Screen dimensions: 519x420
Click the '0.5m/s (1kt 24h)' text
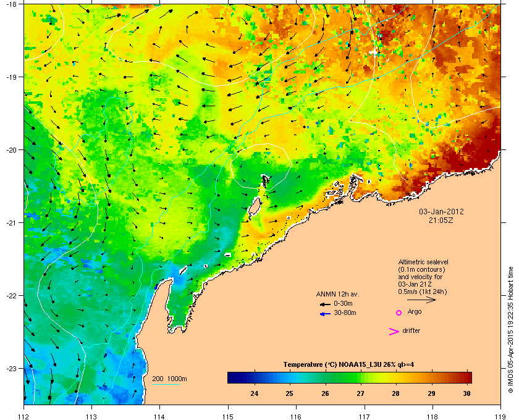(423, 292)
